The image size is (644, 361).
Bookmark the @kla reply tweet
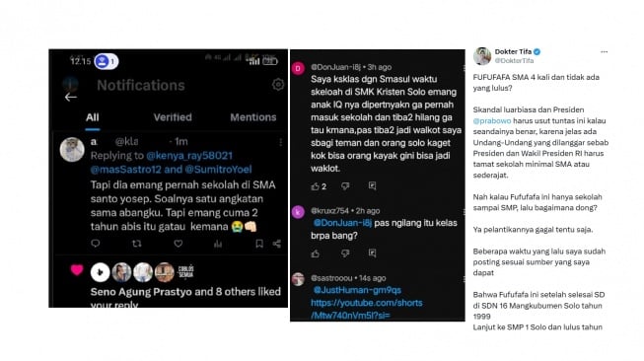click(x=259, y=244)
